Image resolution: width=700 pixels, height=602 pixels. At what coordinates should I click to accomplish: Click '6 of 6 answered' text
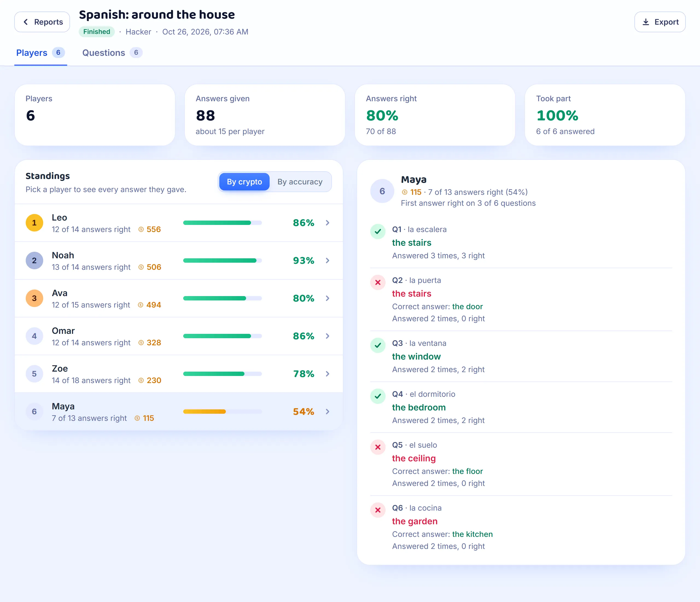coord(565,132)
